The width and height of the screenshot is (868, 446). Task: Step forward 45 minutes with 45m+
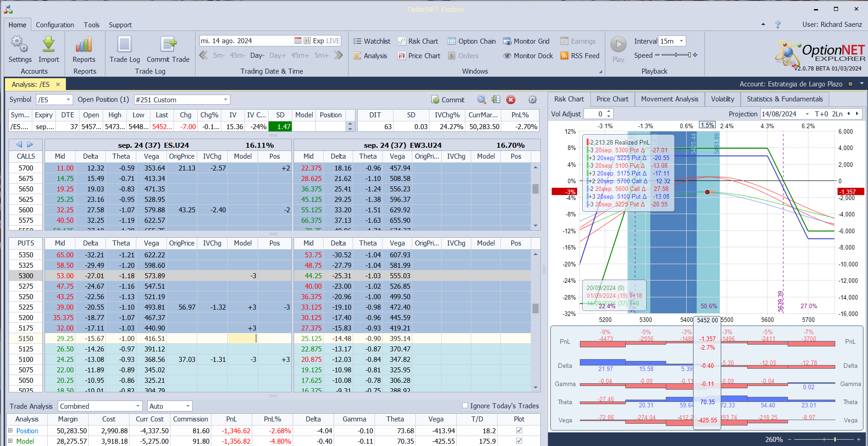point(300,55)
